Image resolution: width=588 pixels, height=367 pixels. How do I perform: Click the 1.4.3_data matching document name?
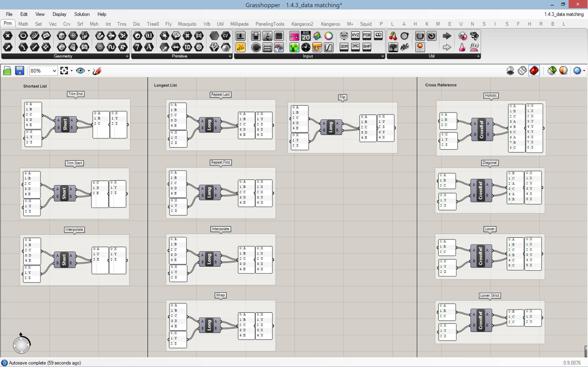tap(563, 14)
